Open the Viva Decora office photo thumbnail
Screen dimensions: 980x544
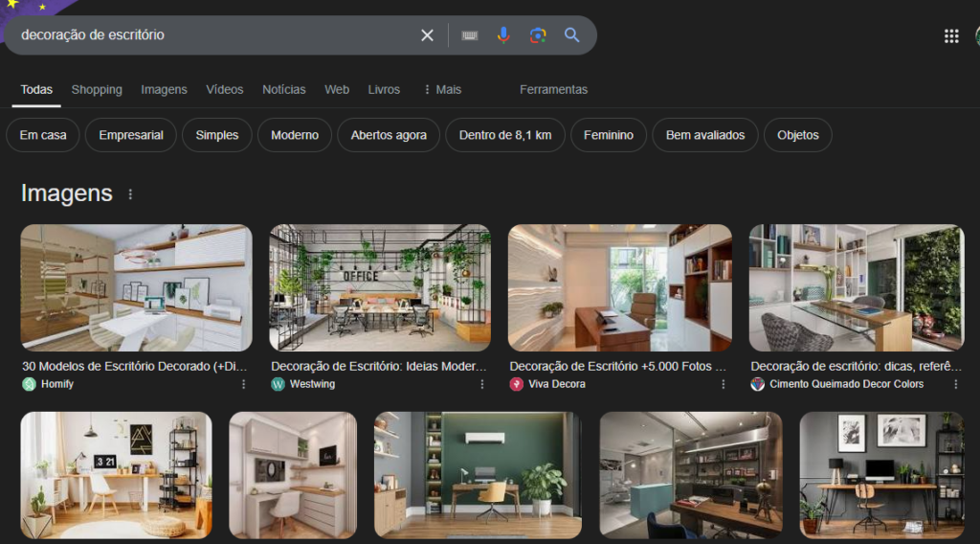pyautogui.click(x=620, y=287)
